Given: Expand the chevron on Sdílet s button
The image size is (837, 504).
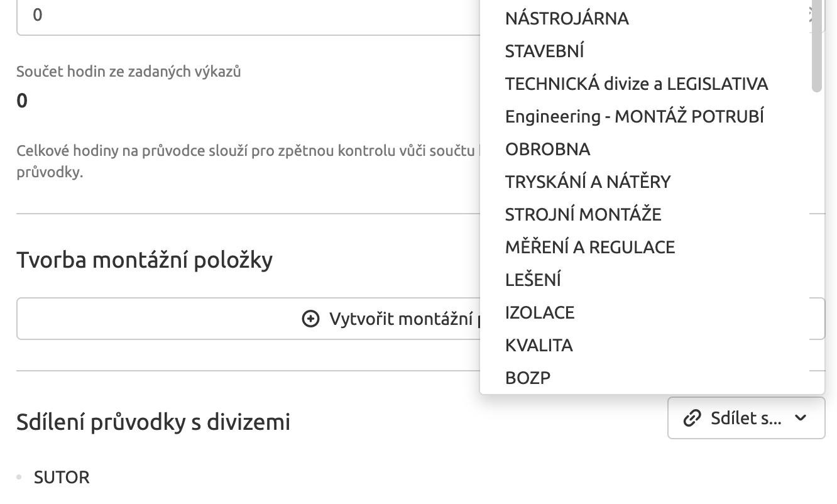Looking at the screenshot, I should pyautogui.click(x=801, y=418).
